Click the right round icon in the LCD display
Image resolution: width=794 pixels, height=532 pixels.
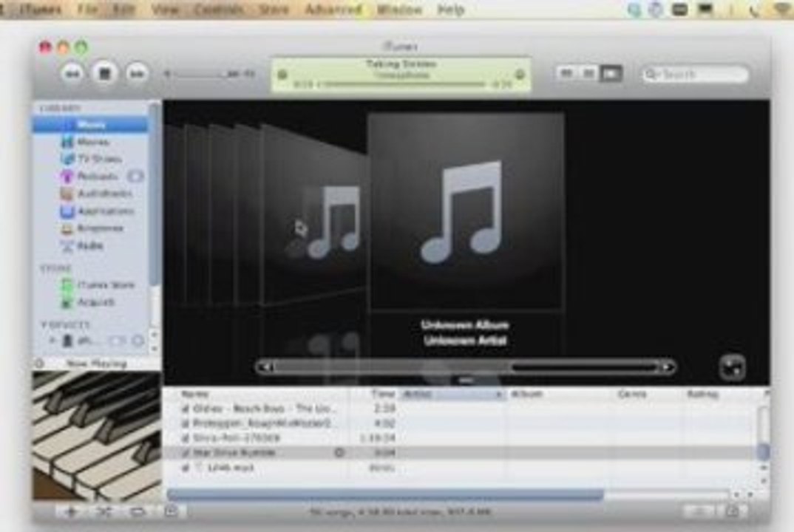click(520, 75)
